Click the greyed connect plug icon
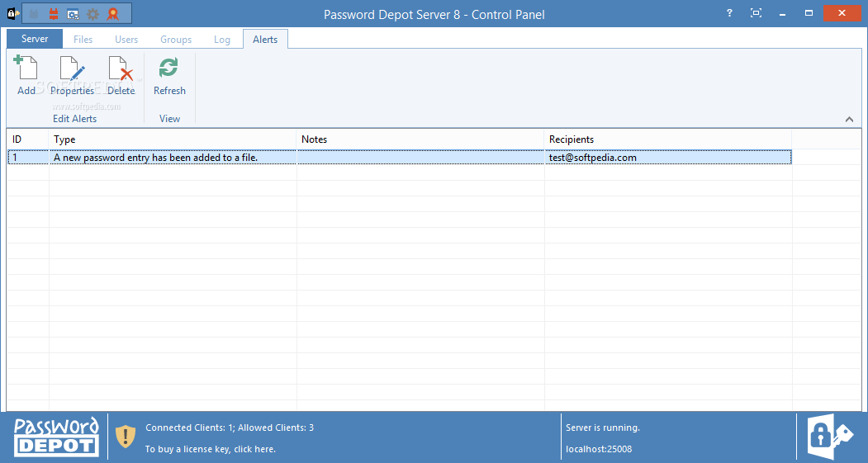Screen dimensions: 868x463 tap(35, 14)
